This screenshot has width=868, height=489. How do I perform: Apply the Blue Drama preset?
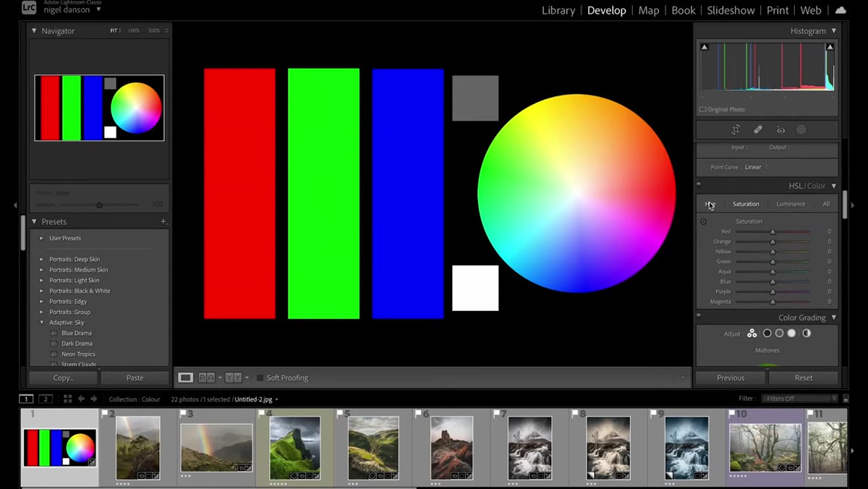pos(77,333)
